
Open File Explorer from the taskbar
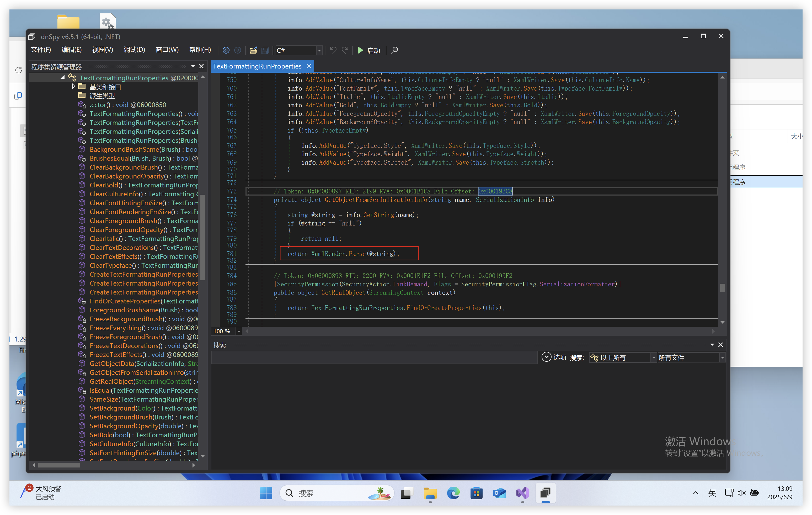pos(430,493)
